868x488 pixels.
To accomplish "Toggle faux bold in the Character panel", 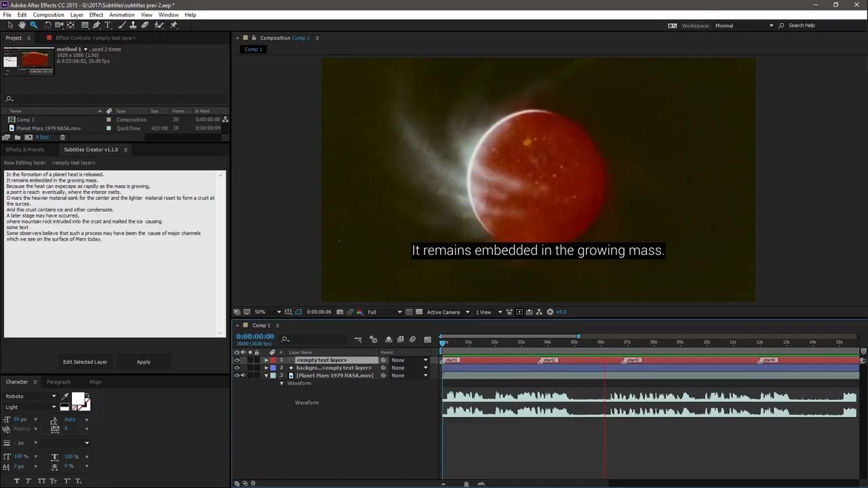I will point(17,481).
